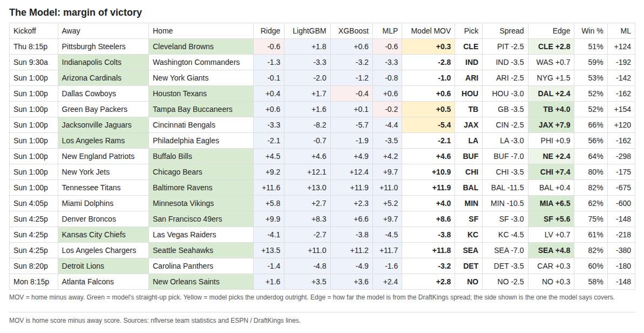Select the Las Vegas Raiders cell
The width and height of the screenshot is (644, 333).
pos(201,235)
